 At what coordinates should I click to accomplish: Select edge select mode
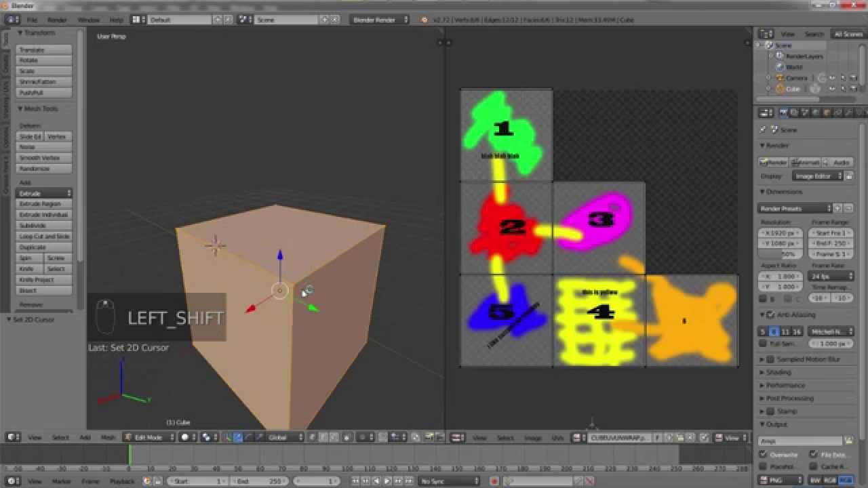323,437
